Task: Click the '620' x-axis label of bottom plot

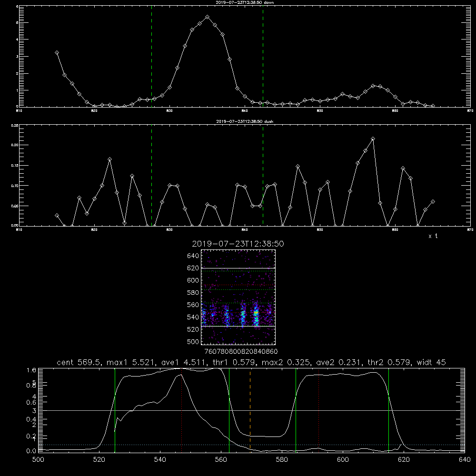Action: (404, 460)
